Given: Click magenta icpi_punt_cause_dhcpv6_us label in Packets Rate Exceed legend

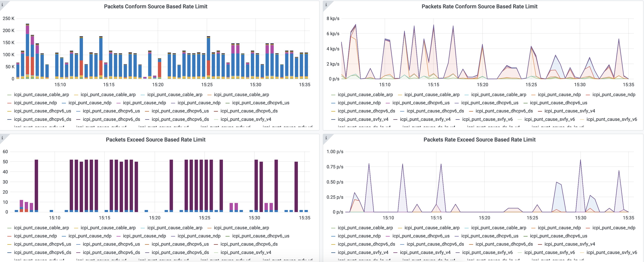Looking at the screenshot, I should (421, 236).
